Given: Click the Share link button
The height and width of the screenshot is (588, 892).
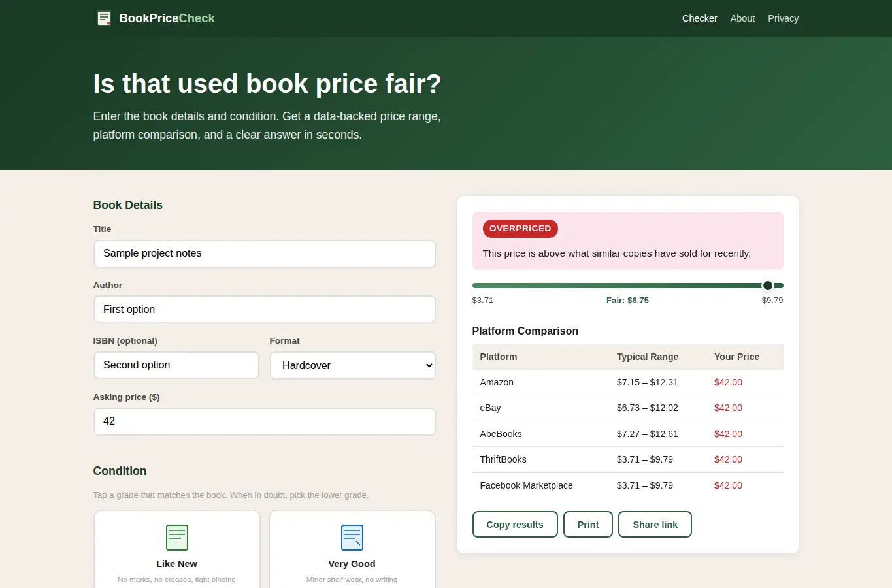Looking at the screenshot, I should [655, 525].
